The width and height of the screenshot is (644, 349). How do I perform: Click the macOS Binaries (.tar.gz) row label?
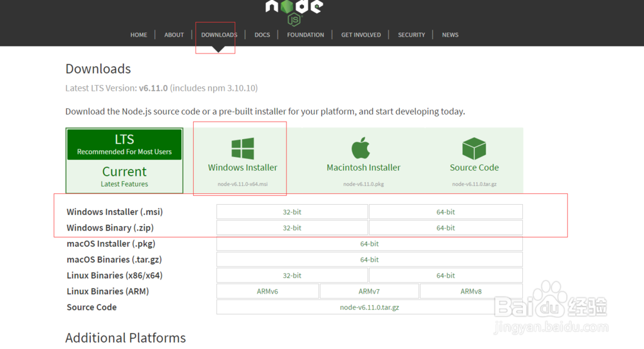point(114,259)
